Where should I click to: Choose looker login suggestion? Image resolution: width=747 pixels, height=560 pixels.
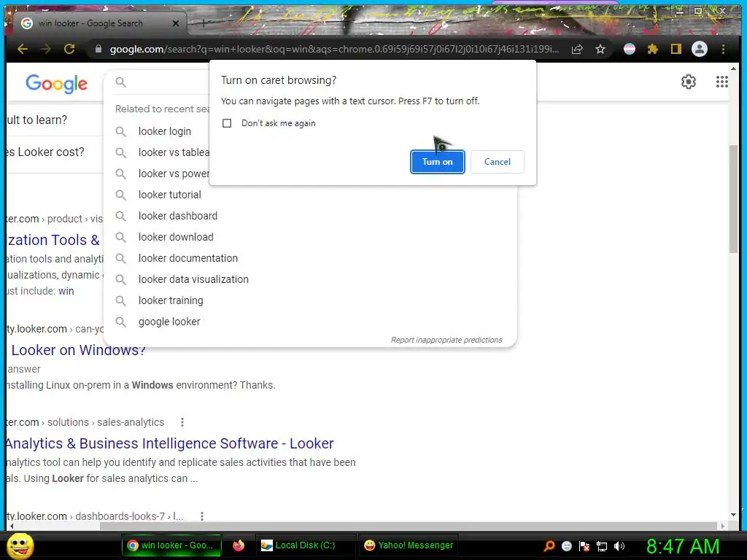click(x=165, y=131)
